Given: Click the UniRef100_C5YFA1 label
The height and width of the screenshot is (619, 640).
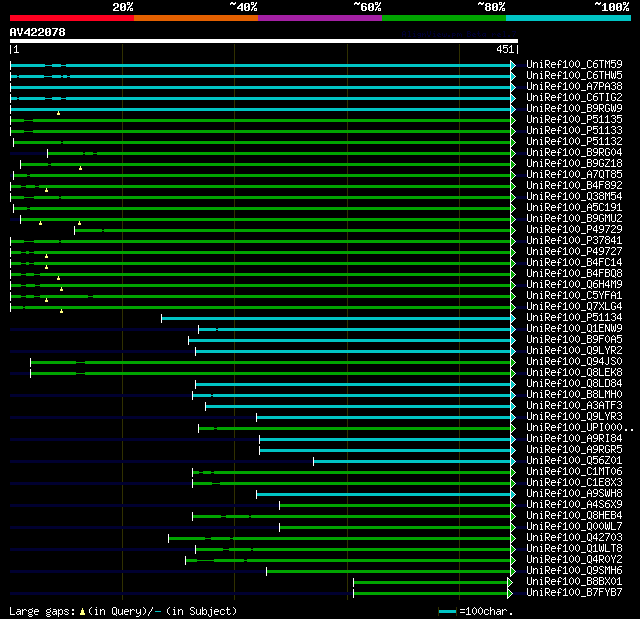Looking at the screenshot, I should tap(574, 296).
